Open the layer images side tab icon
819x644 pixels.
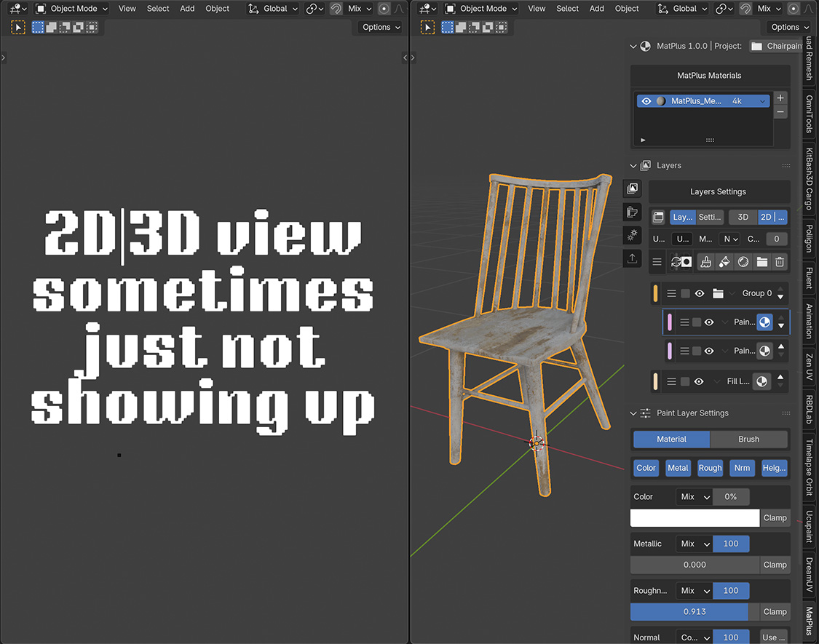pos(632,188)
